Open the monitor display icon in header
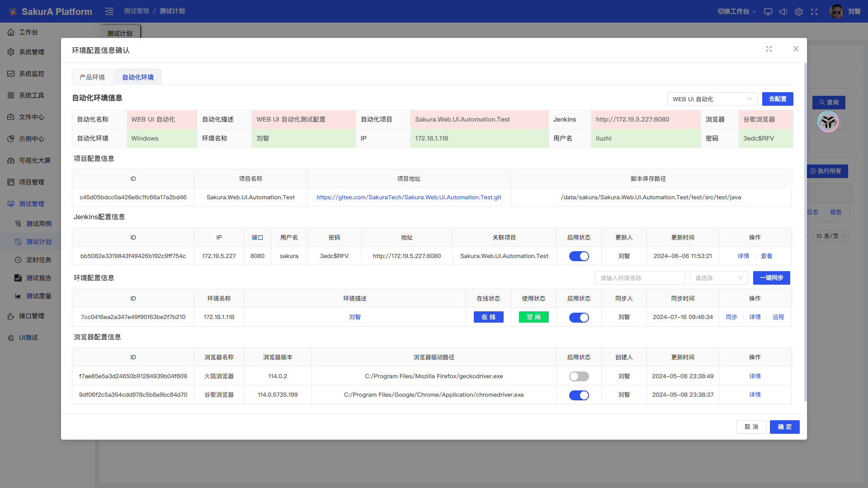Screen dimensions: 868x488 pos(768,12)
